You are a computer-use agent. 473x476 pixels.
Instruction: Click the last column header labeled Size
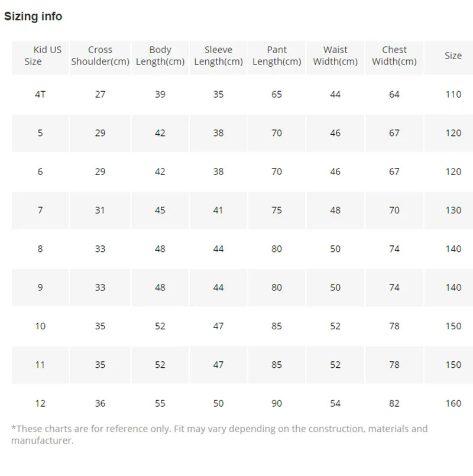(453, 56)
